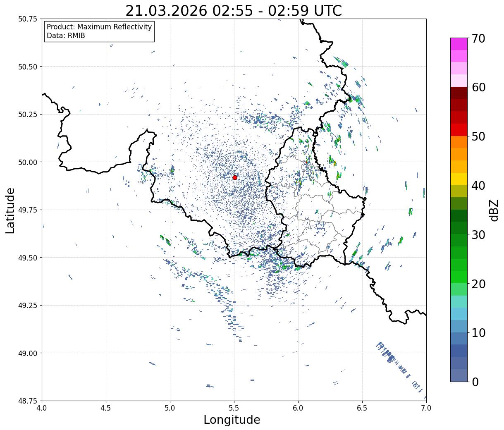This screenshot has width=504, height=430.
Task: Click the dBZ colorbar label
Action: coord(494,210)
